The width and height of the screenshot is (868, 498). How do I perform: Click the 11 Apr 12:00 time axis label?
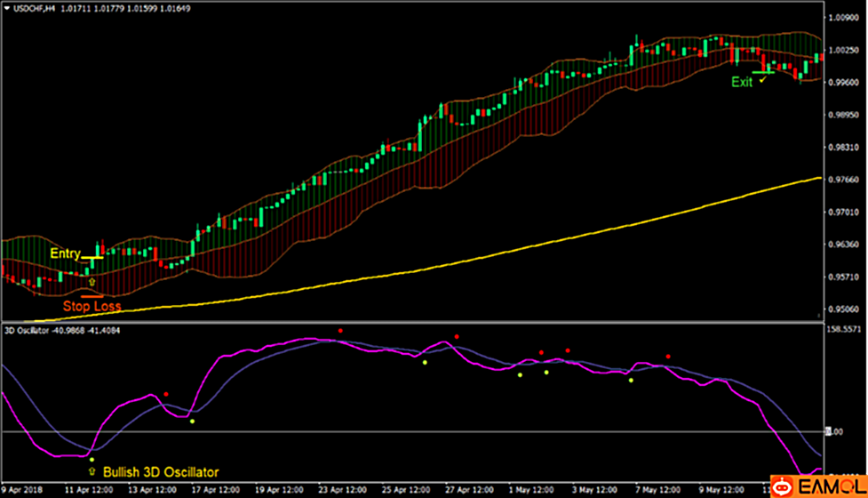(x=88, y=490)
